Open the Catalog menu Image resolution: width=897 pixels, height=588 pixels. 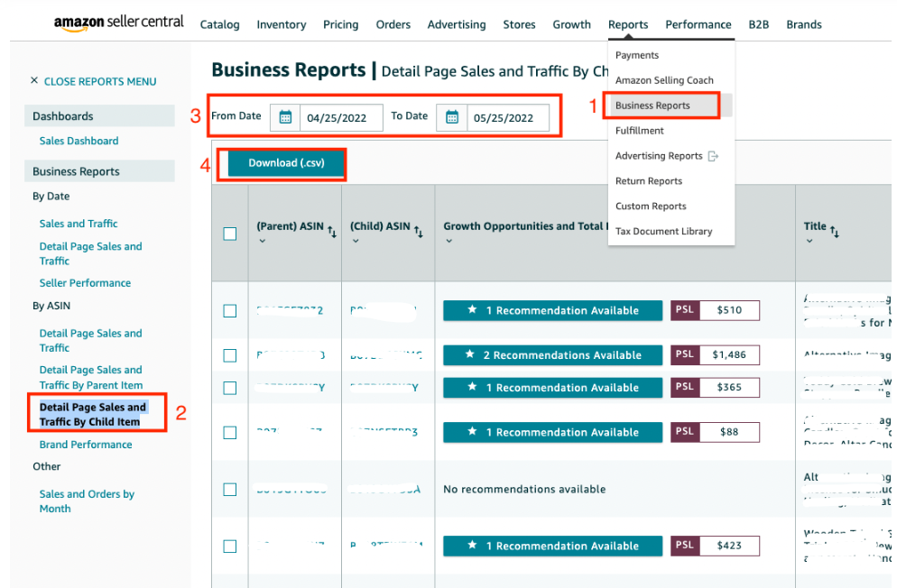click(219, 24)
